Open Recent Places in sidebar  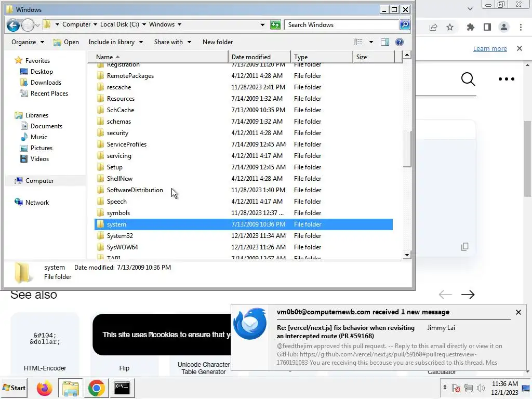[49, 94]
